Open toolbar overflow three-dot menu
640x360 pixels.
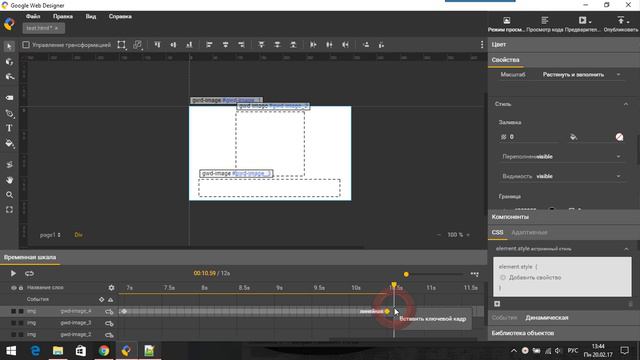(x=482, y=44)
